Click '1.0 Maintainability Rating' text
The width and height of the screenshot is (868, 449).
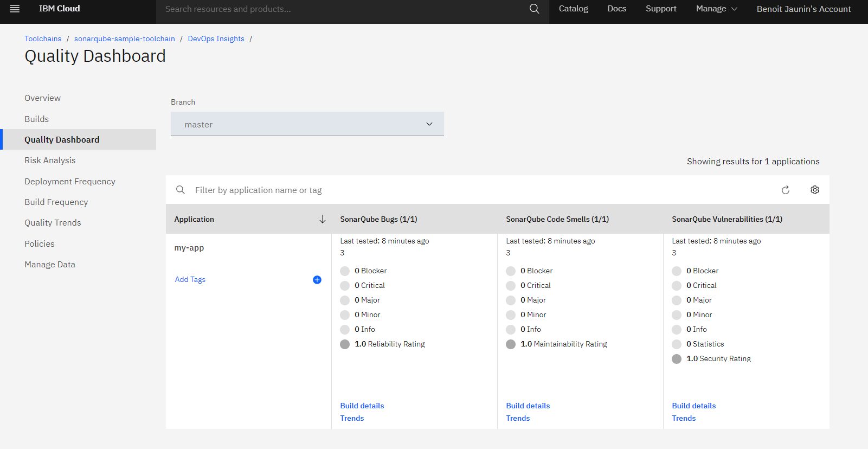563,344
